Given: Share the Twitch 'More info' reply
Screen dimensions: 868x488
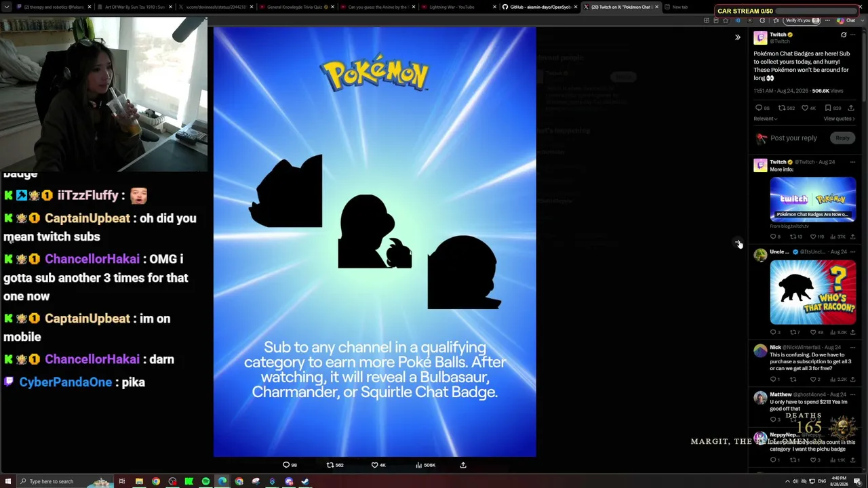Looking at the screenshot, I should point(852,237).
